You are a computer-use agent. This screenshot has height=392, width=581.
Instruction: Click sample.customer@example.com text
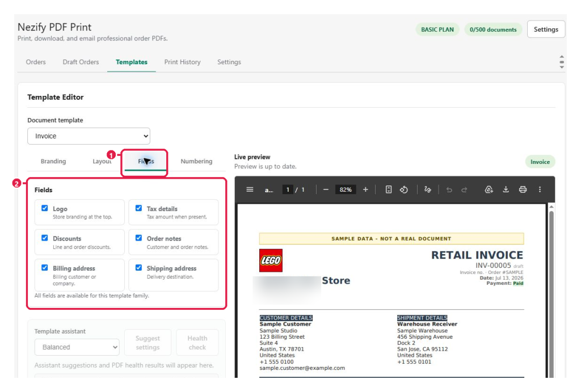tap(302, 368)
